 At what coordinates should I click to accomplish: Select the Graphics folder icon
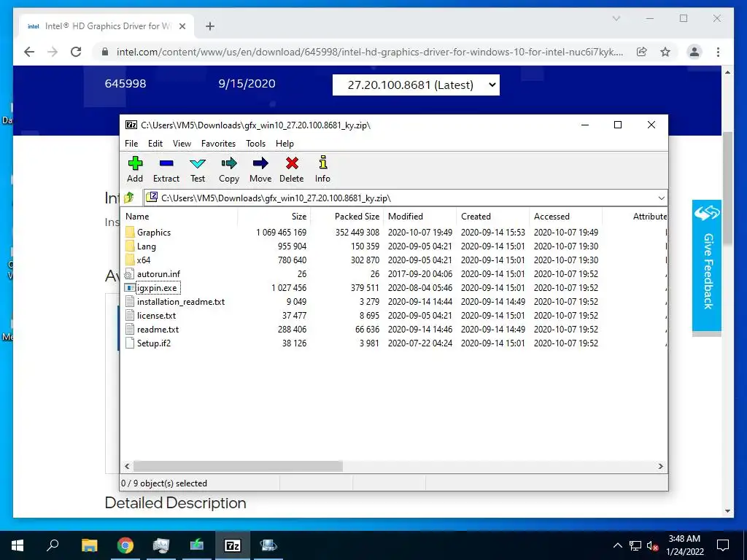[130, 233]
